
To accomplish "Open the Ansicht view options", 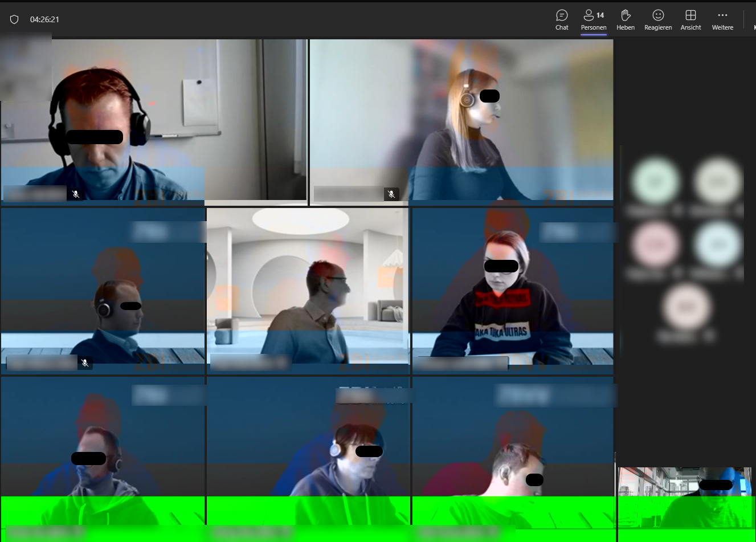I will coord(690,19).
